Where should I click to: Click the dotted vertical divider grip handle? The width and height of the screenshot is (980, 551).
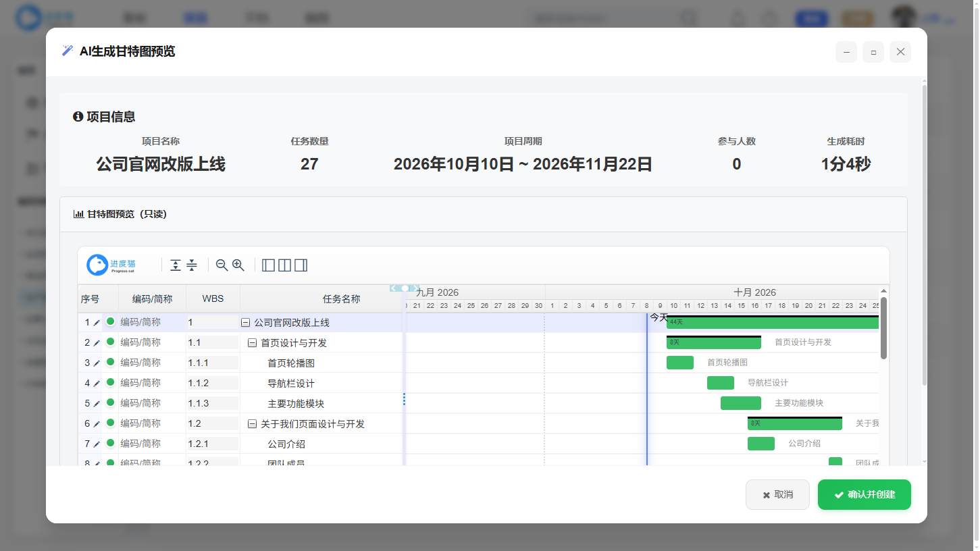coord(404,399)
